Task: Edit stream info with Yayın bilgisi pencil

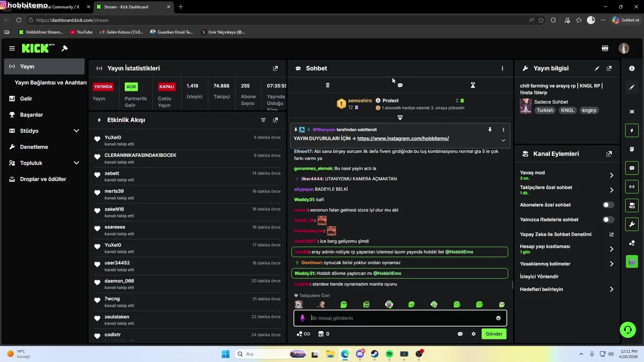Action: click(x=597, y=68)
